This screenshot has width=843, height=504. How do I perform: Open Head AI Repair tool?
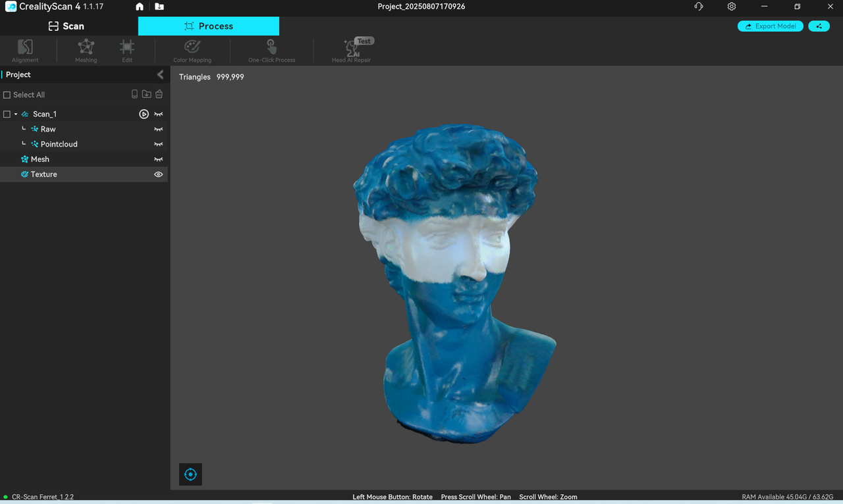click(x=352, y=49)
